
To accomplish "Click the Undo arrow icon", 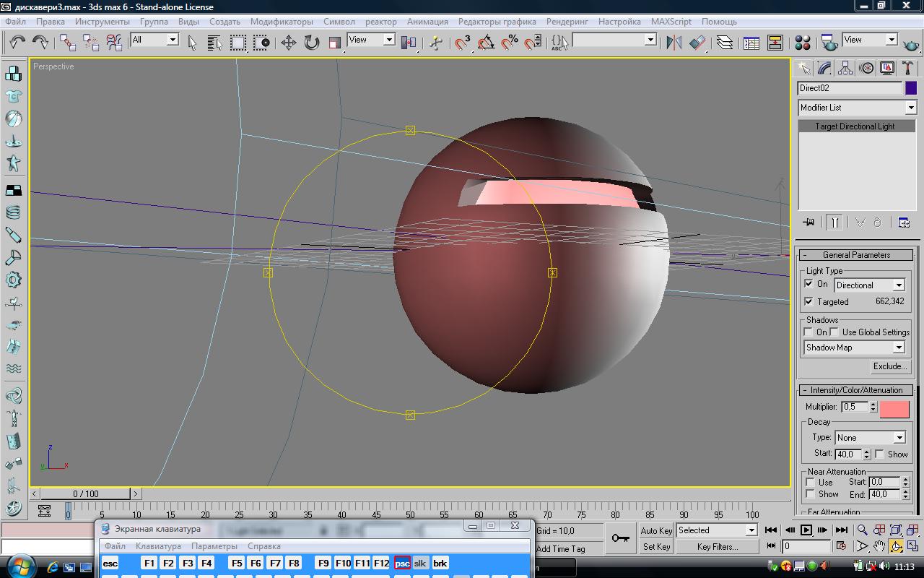I will point(17,43).
